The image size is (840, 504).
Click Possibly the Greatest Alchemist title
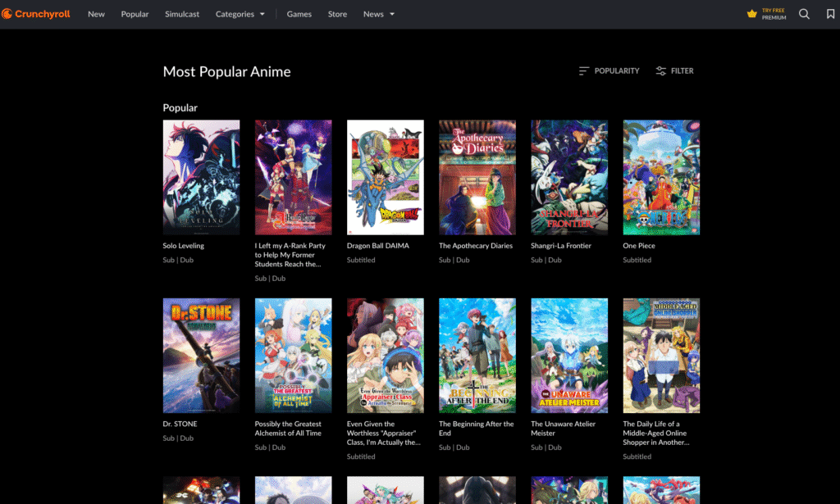(x=288, y=429)
